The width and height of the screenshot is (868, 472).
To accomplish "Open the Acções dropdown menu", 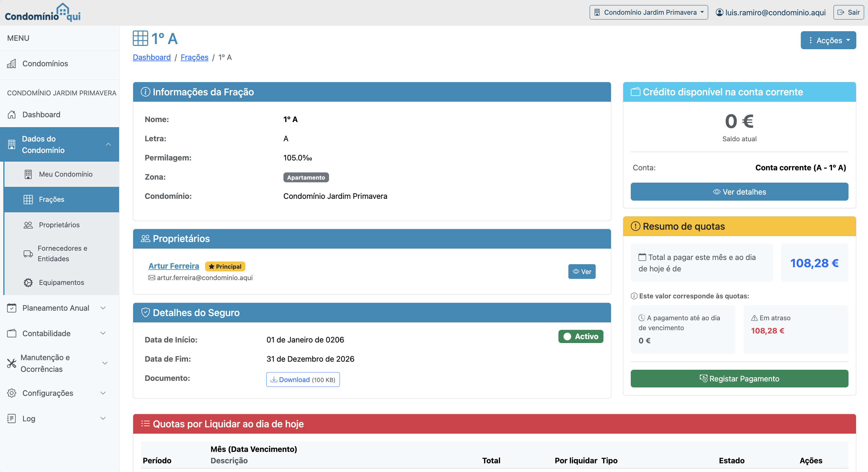I will click(x=828, y=40).
